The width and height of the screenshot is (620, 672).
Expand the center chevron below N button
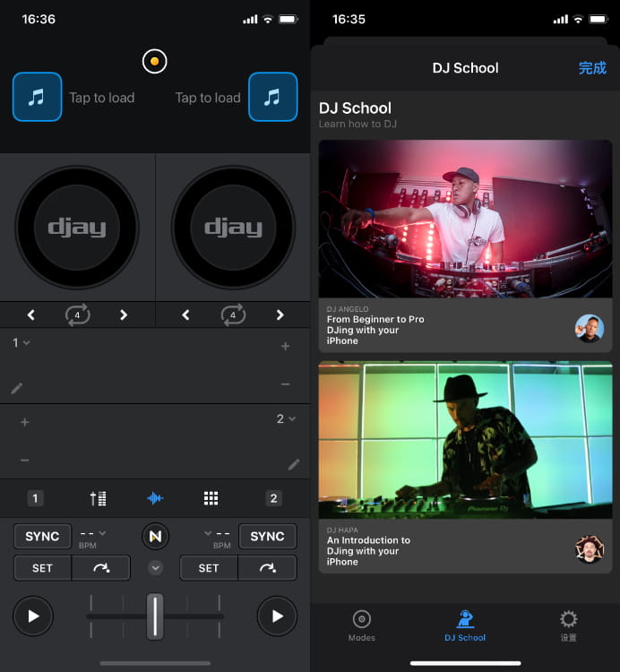tap(155, 568)
